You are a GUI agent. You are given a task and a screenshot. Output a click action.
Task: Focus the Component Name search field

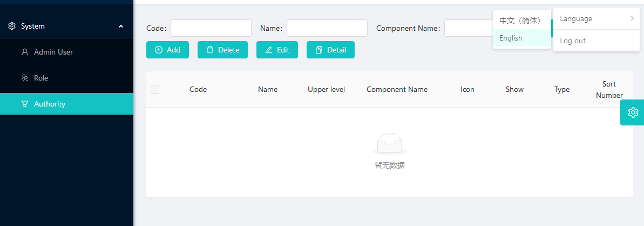(x=469, y=28)
